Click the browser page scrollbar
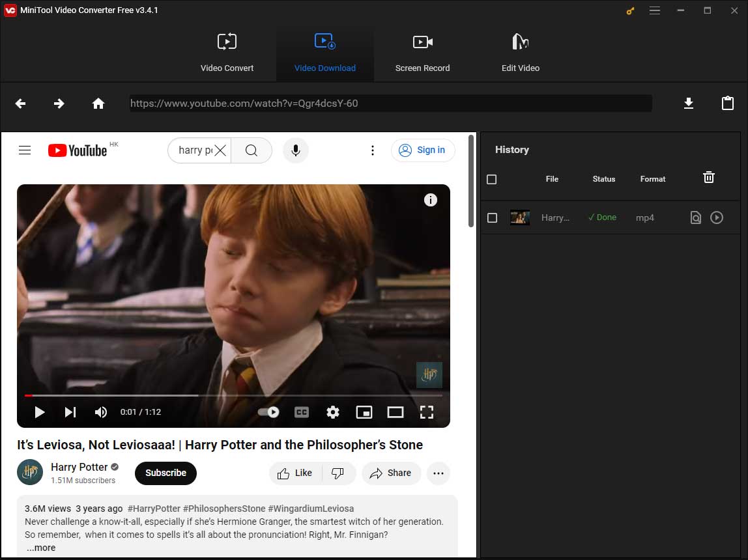 (471, 181)
